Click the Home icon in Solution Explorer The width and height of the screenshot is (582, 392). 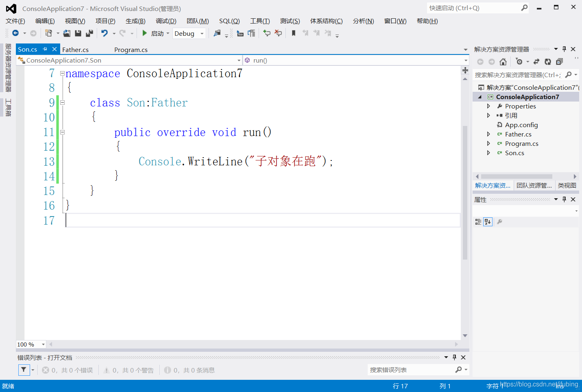click(x=503, y=62)
